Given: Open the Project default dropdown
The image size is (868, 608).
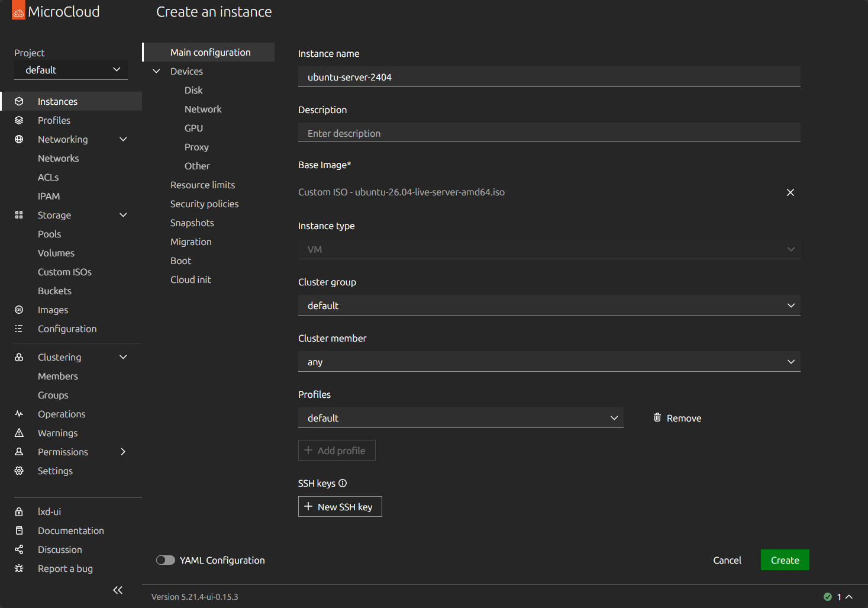Looking at the screenshot, I should (71, 70).
